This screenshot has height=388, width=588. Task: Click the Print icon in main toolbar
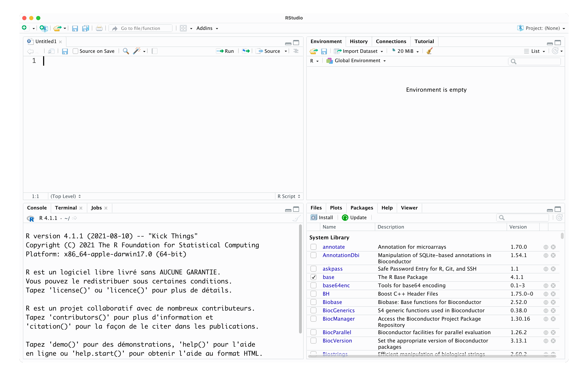[x=99, y=28]
